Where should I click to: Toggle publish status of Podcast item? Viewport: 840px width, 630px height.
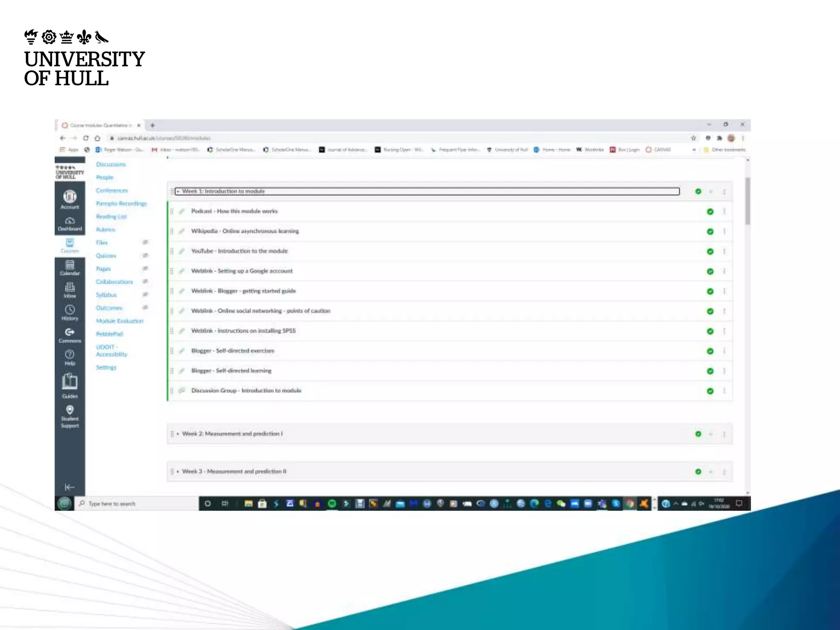coord(710,212)
